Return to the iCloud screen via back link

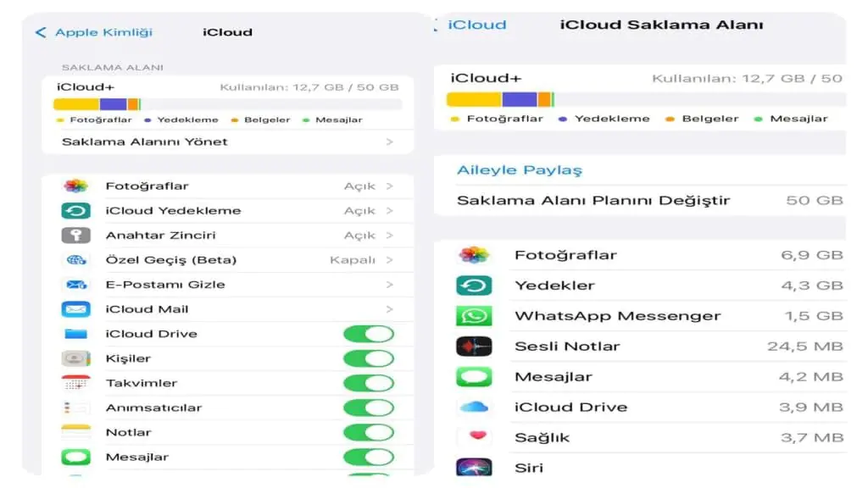(475, 25)
